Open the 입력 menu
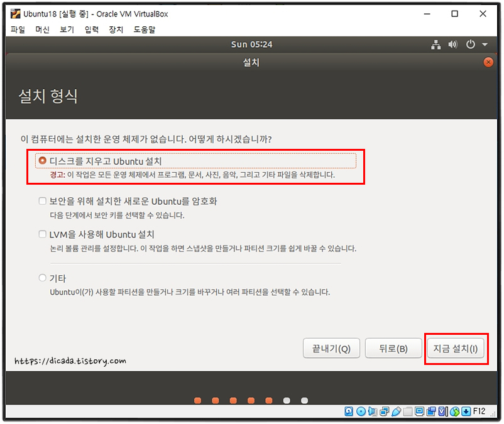 (x=92, y=30)
